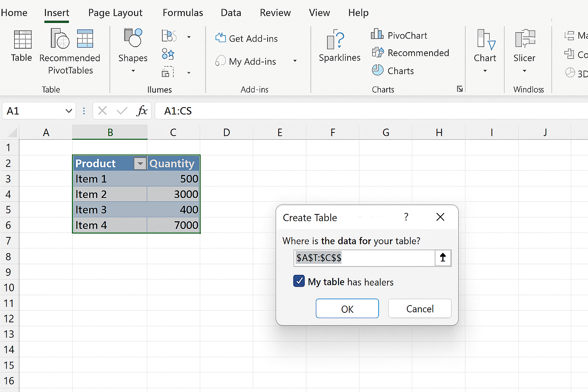Toggle the My table has headers checkbox
The image size is (588, 392).
tap(299, 281)
